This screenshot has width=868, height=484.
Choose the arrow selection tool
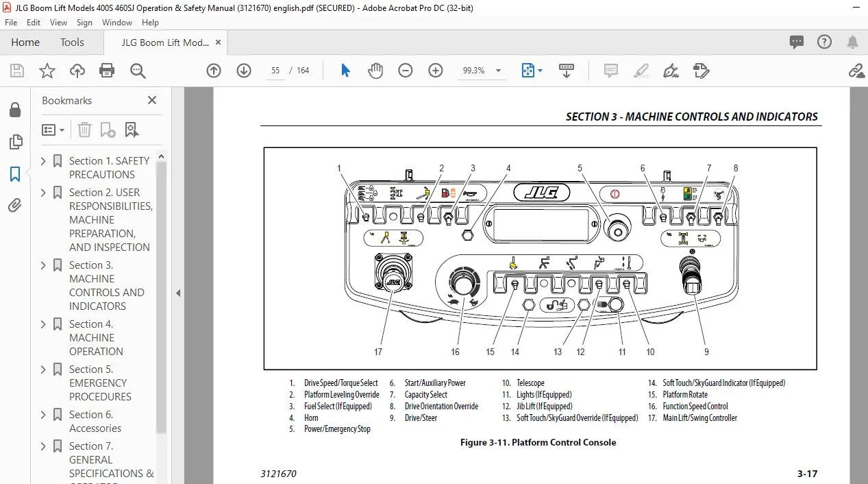tap(345, 71)
